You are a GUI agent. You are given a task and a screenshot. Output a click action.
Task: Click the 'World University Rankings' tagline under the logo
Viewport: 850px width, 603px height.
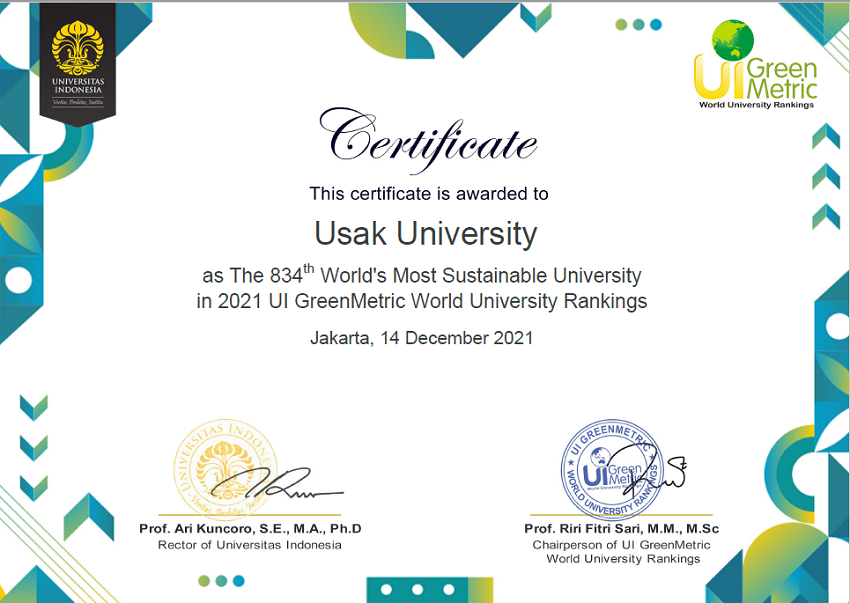point(757,104)
